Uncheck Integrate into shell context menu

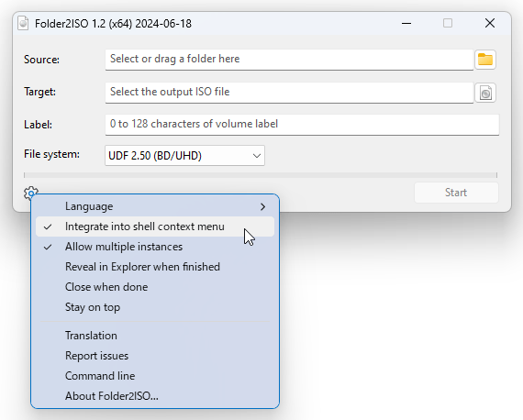(155, 227)
